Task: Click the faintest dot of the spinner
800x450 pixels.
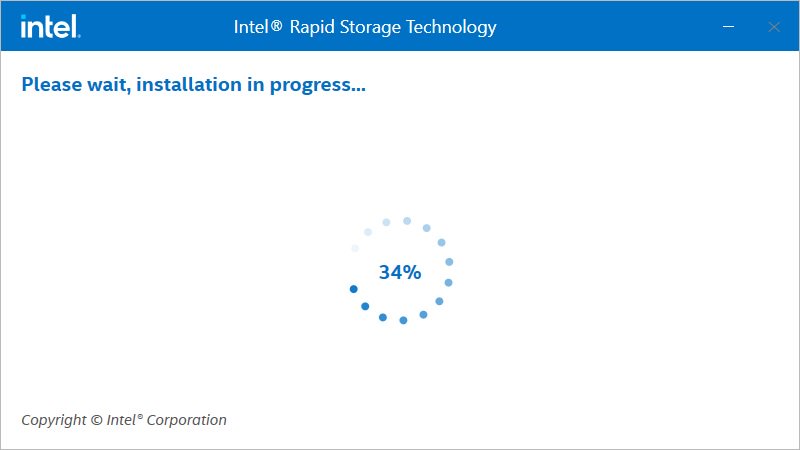Action: pos(355,248)
